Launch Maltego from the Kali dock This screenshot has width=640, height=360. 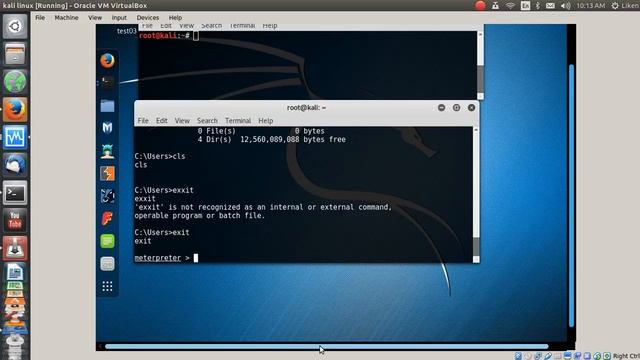click(107, 196)
